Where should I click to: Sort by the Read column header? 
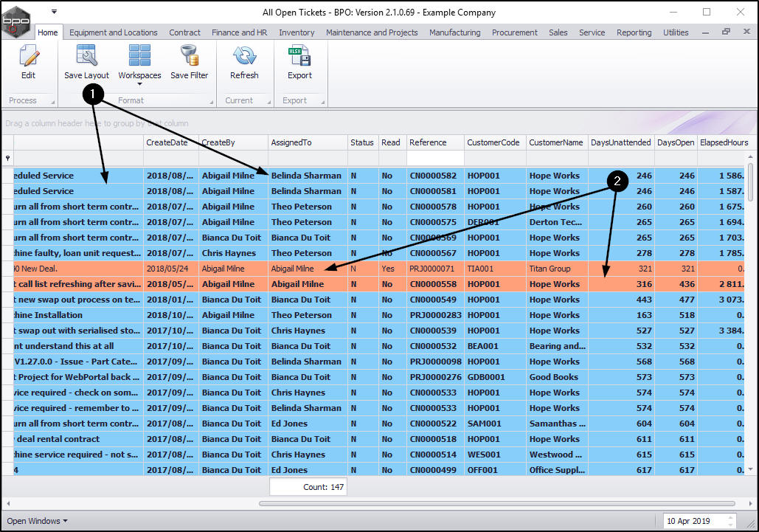click(392, 142)
